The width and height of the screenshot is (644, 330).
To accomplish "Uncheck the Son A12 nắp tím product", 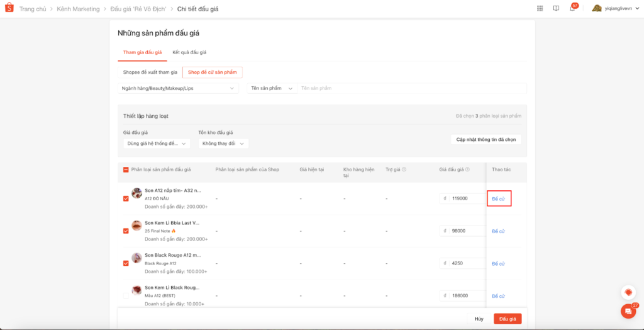I will coord(126,198).
